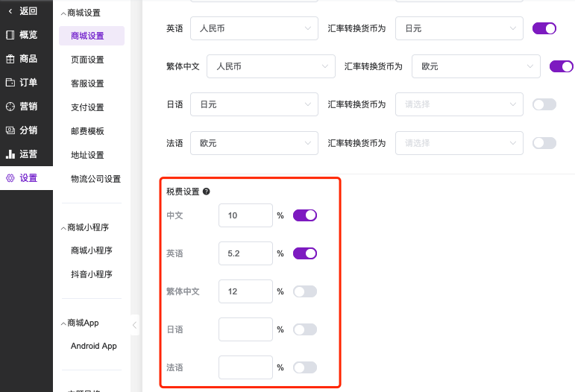This screenshot has height=392, width=575.
Task: Open the 商品 products icon
Action: (x=10, y=59)
